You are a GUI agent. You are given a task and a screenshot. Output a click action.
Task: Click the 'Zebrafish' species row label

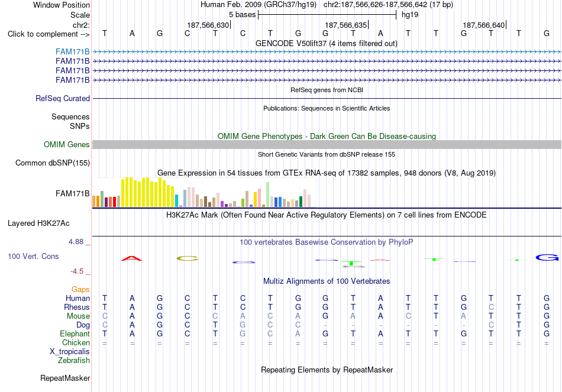(74, 360)
